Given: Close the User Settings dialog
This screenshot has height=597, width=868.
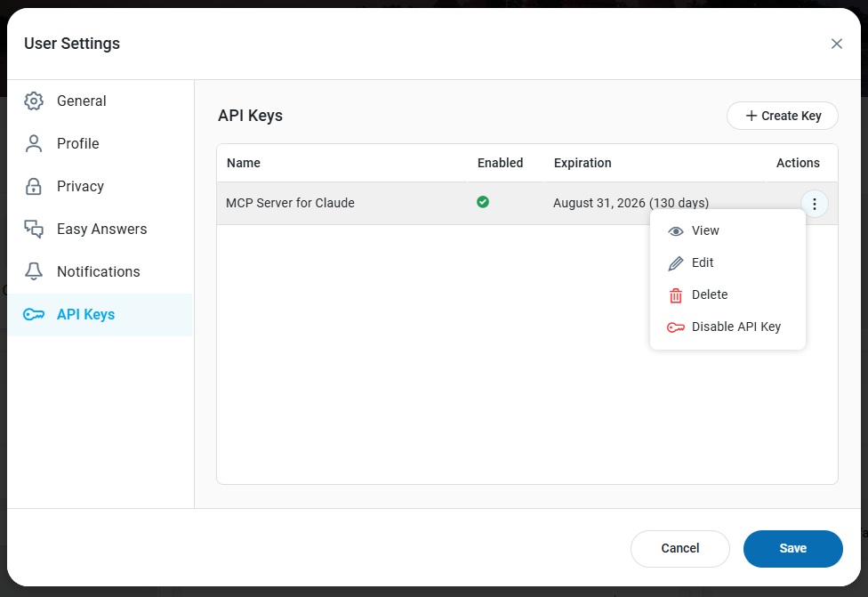Looking at the screenshot, I should coord(837,44).
